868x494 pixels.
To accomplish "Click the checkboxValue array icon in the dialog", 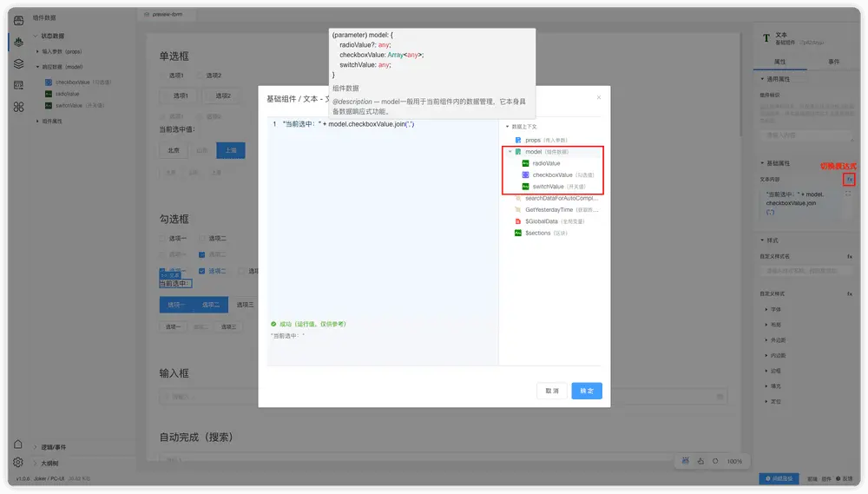I will click(525, 175).
